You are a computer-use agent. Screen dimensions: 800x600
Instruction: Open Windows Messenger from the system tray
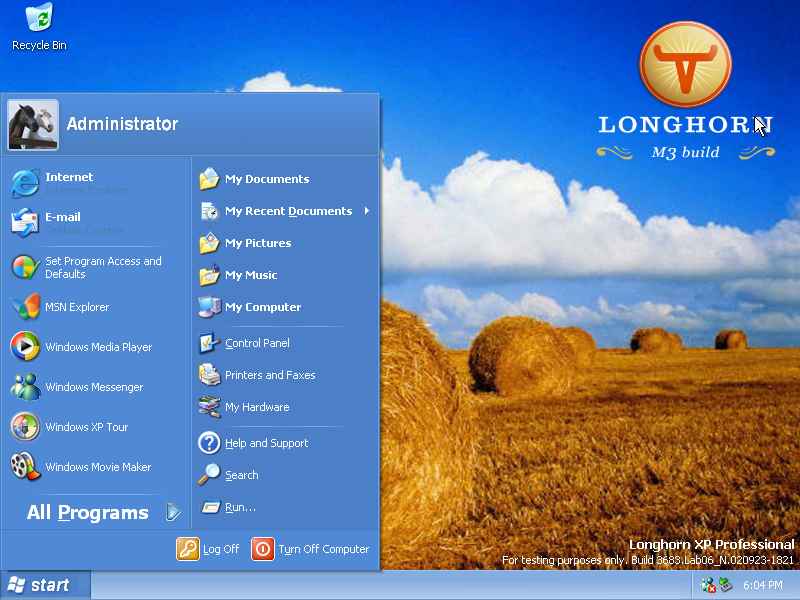pyautogui.click(x=707, y=585)
